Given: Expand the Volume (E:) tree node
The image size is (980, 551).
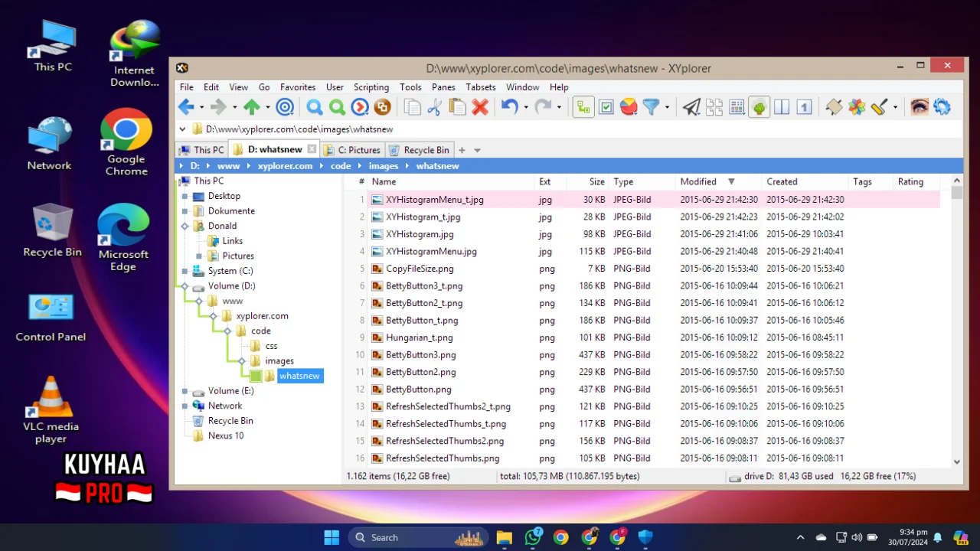Looking at the screenshot, I should (x=185, y=391).
